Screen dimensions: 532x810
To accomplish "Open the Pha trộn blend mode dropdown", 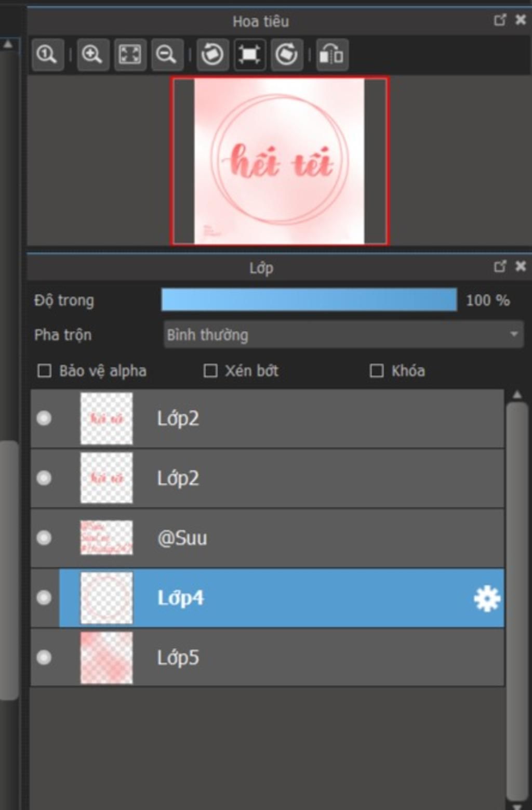I will click(x=343, y=334).
